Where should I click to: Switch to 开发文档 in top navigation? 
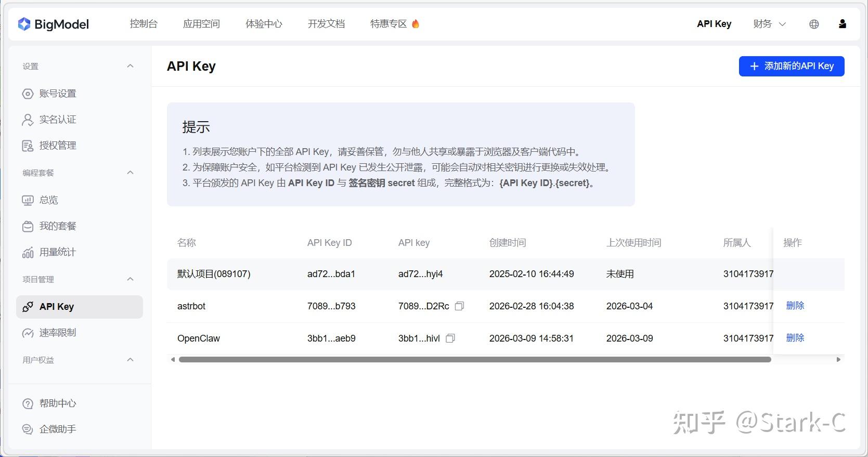[326, 24]
